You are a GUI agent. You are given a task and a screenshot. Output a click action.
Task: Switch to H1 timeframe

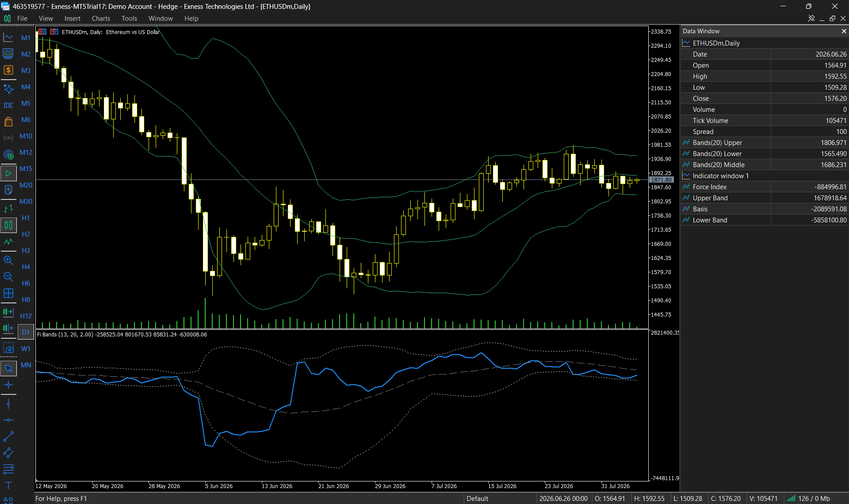click(x=26, y=218)
